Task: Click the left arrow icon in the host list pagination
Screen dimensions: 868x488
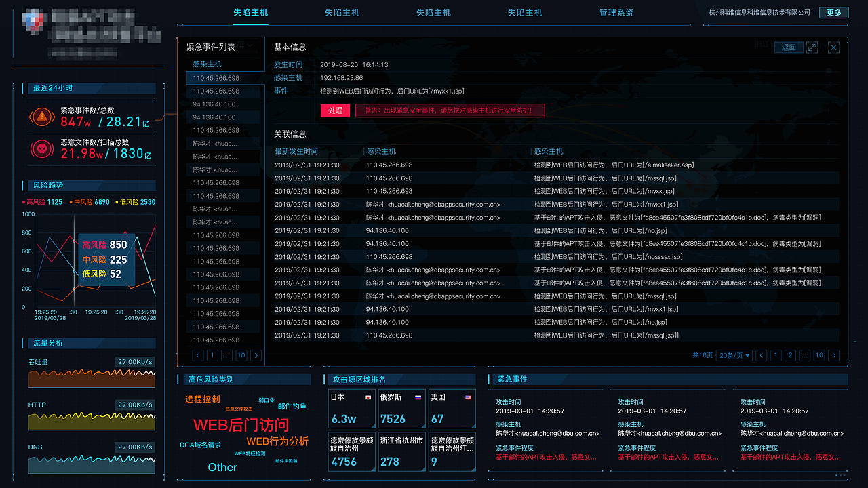Action: (197, 355)
